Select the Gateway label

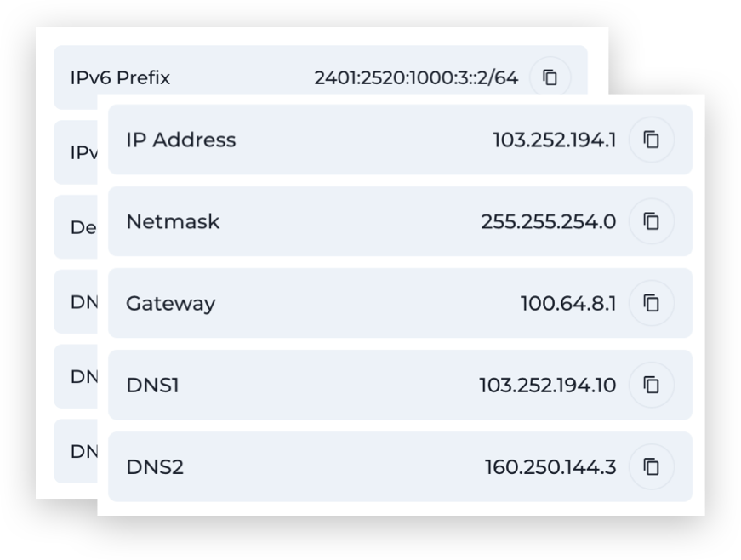point(170,303)
